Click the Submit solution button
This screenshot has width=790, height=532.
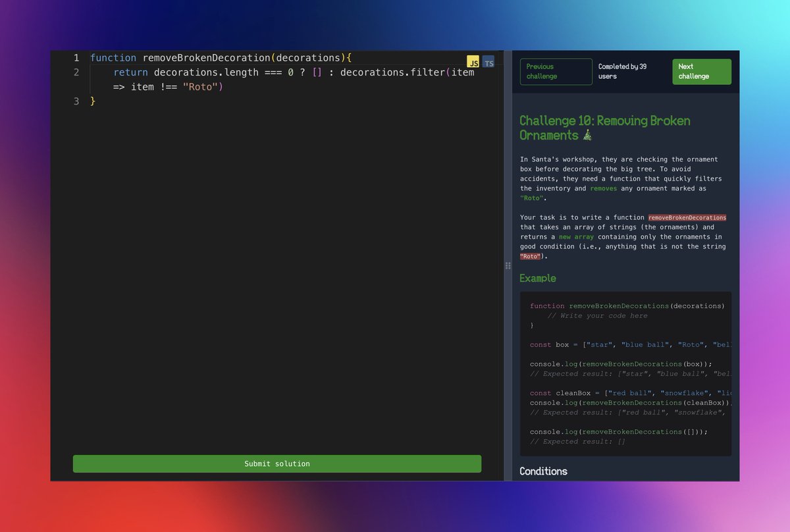tap(277, 464)
